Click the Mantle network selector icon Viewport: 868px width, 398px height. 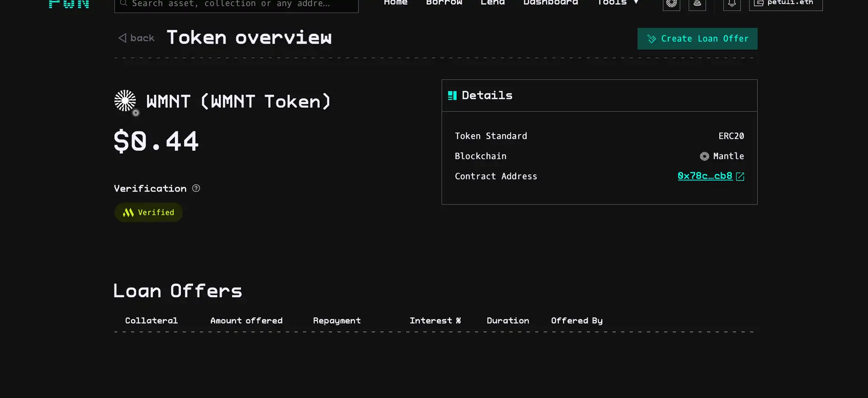tap(671, 4)
